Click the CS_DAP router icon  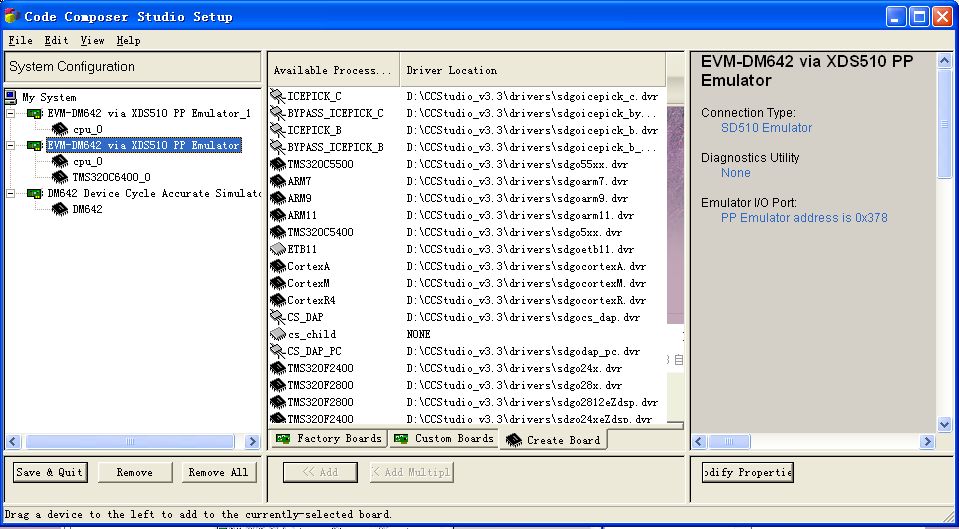[278, 317]
